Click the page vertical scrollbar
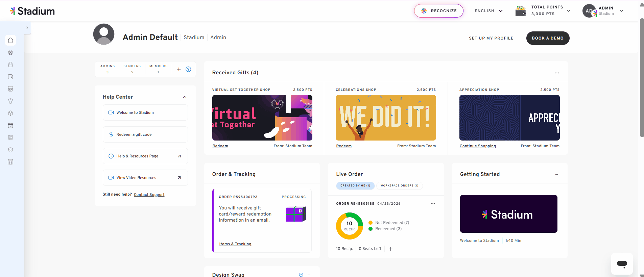644x277 pixels. [x=642, y=78]
